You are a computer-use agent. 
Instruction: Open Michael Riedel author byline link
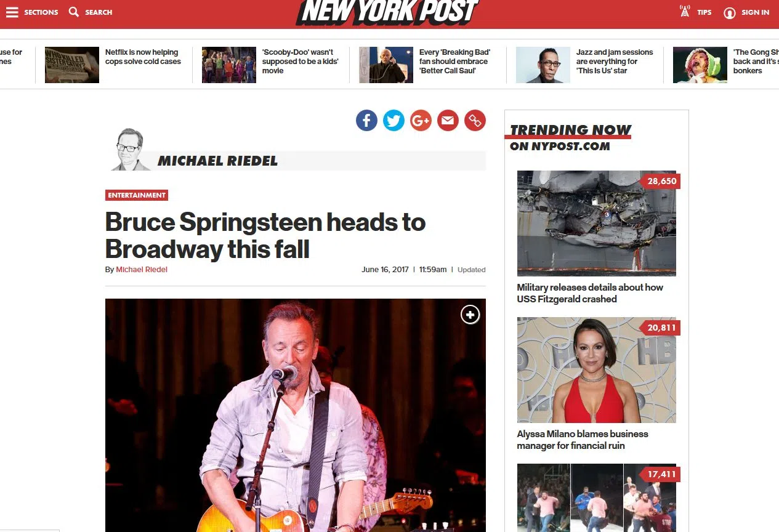(x=142, y=270)
